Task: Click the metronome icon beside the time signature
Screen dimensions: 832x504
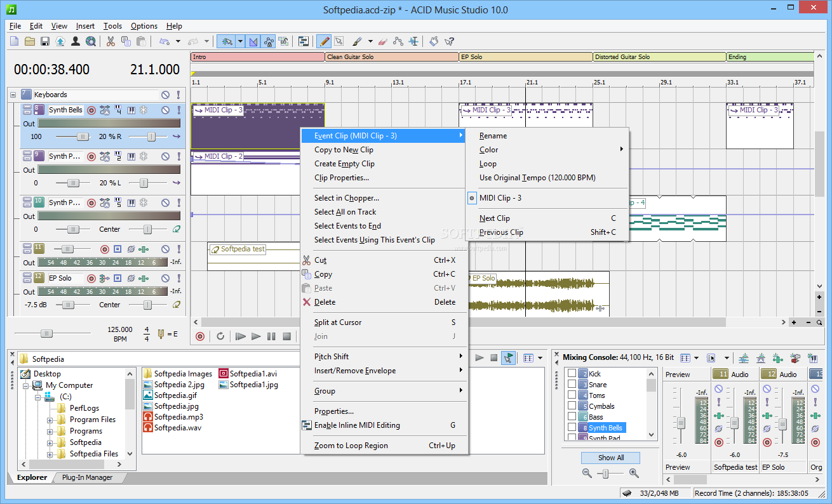Action: click(161, 333)
